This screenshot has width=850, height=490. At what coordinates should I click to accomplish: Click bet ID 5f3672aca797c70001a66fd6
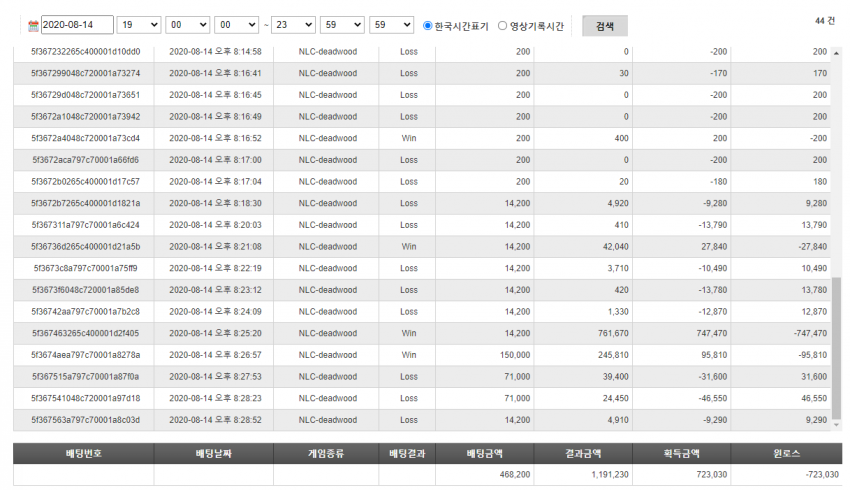pyautogui.click(x=86, y=160)
